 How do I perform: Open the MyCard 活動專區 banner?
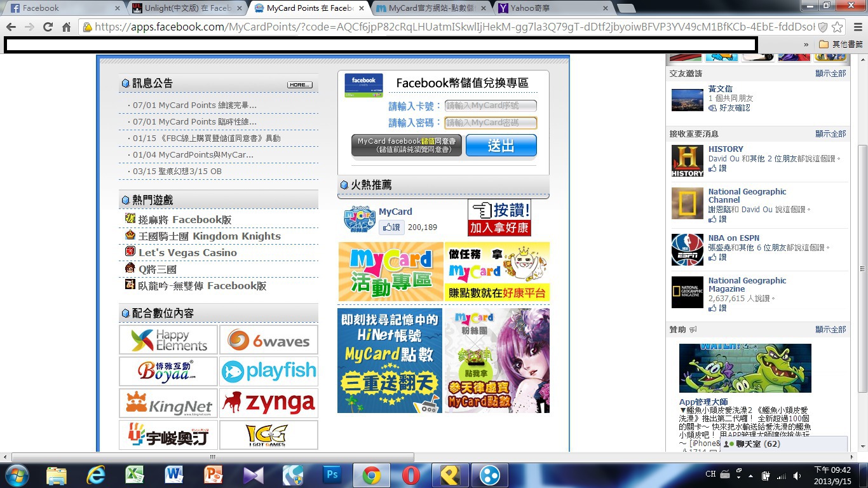point(391,271)
